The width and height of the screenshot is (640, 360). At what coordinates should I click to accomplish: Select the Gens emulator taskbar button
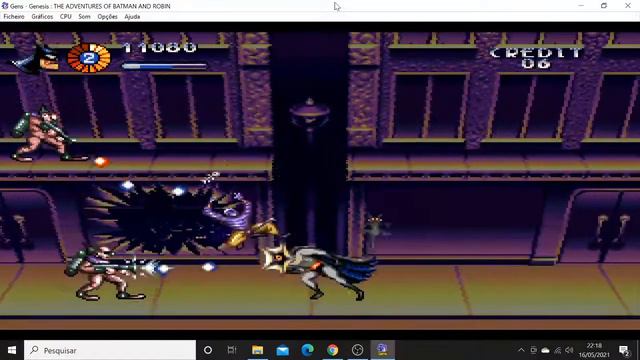coord(382,350)
